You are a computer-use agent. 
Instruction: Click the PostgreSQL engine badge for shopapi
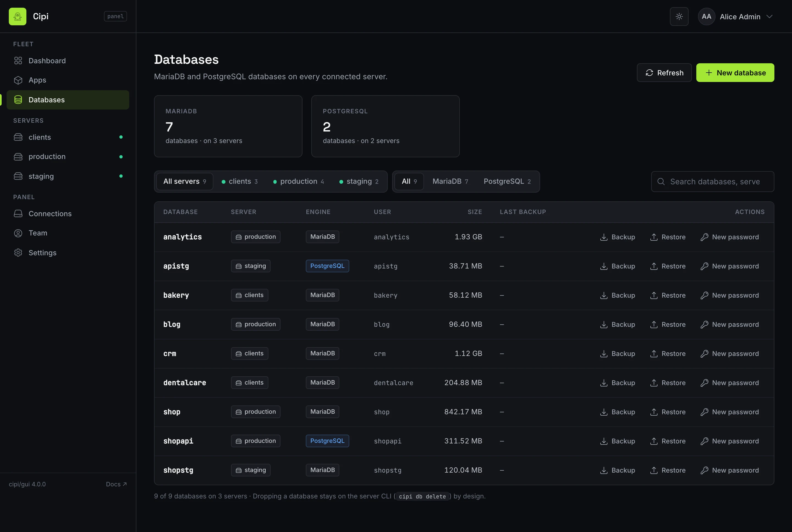point(327,441)
